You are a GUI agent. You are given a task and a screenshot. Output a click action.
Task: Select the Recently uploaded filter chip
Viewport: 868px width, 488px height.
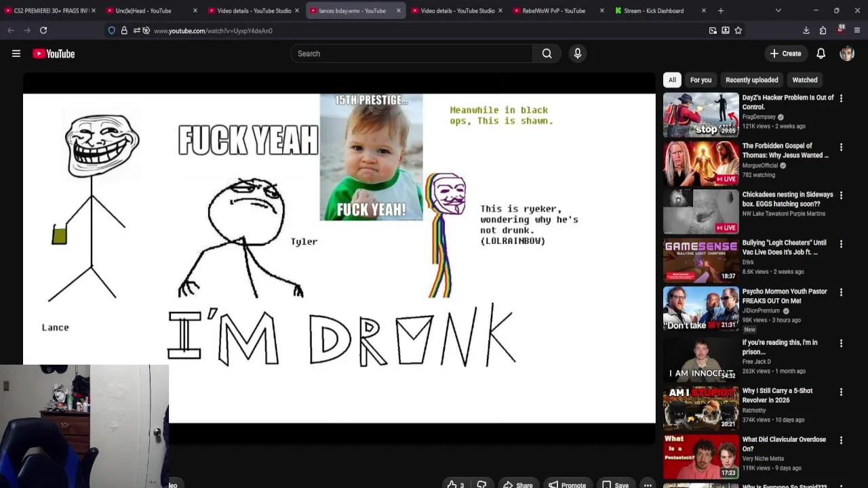751,80
